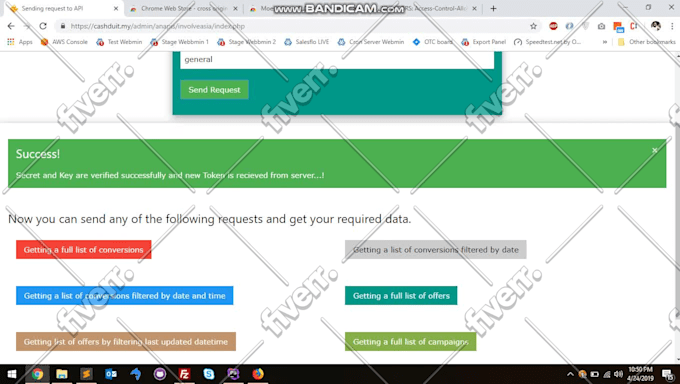Open the Other bookmarks folder

[647, 42]
